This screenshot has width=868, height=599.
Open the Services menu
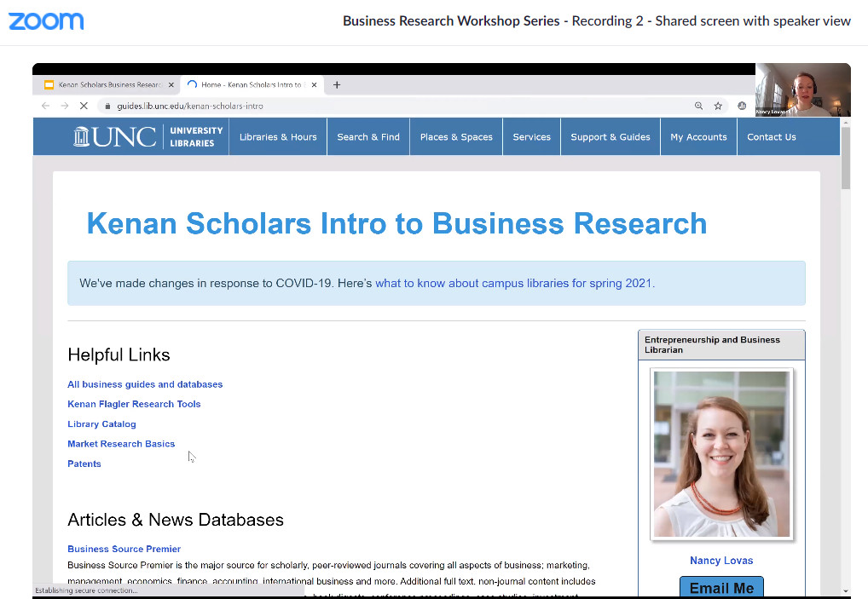coord(531,136)
